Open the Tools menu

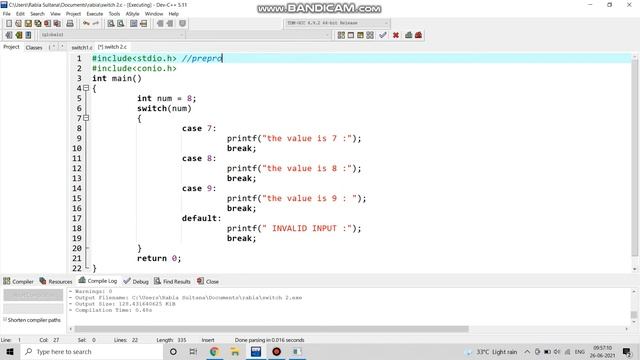[114, 13]
